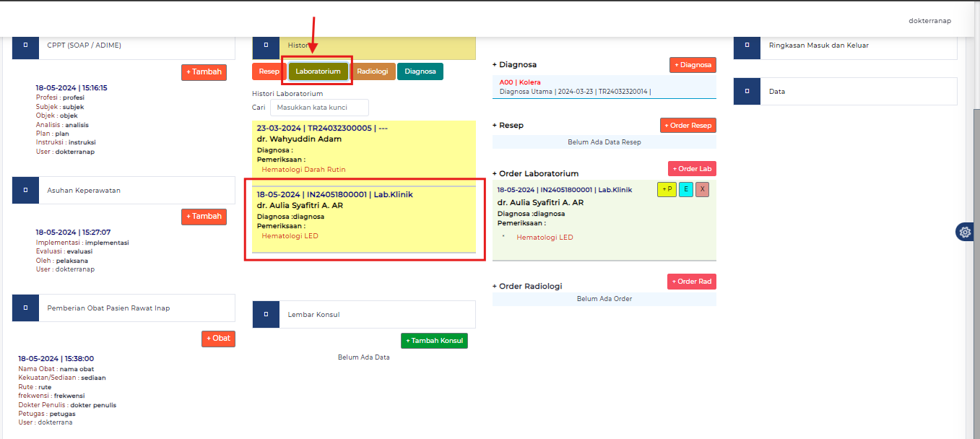This screenshot has width=980, height=439.
Task: Switch to the Radiologi histori tab
Action: tap(373, 71)
